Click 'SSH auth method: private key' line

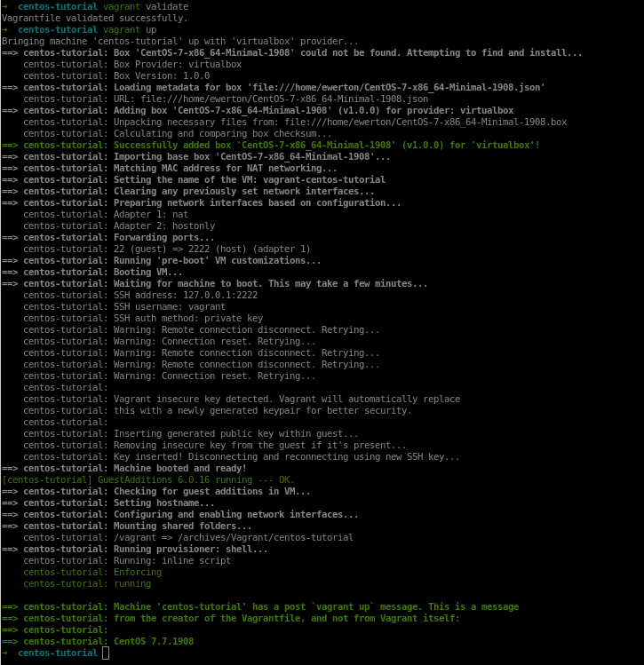point(143,318)
